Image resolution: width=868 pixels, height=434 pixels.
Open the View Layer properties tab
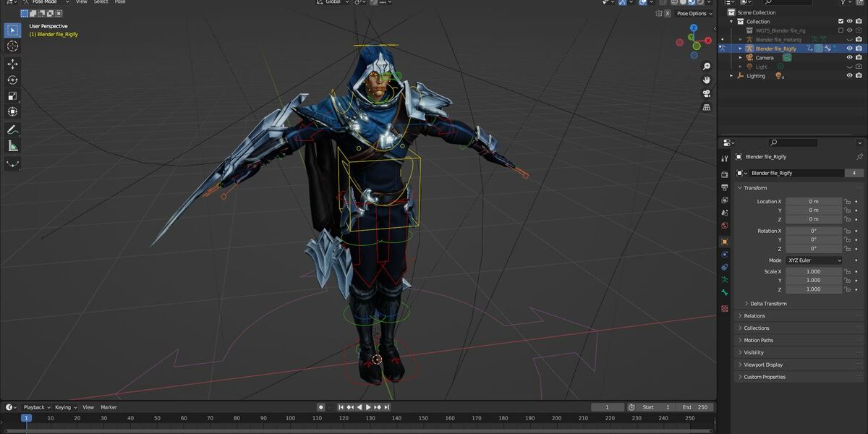coord(725,200)
